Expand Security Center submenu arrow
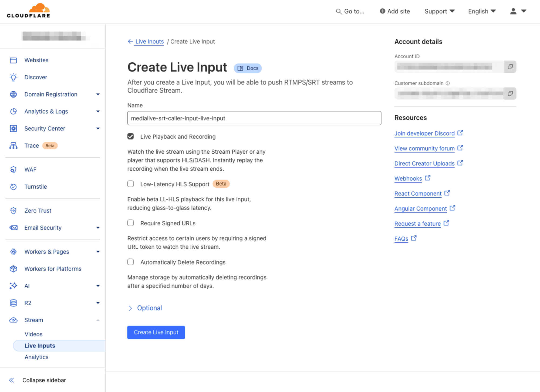Screen dimensions: 540x392 [98, 129]
